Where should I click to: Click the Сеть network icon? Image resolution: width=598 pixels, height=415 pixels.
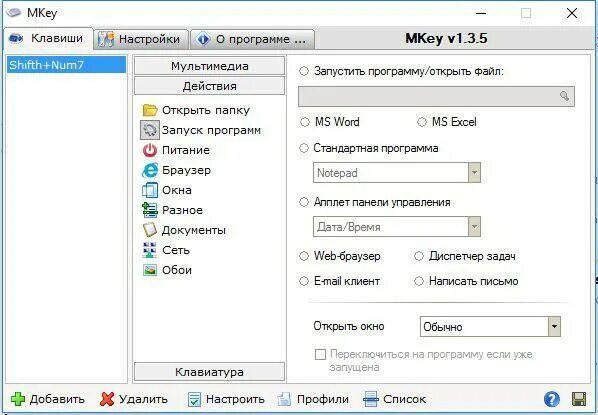tap(150, 250)
